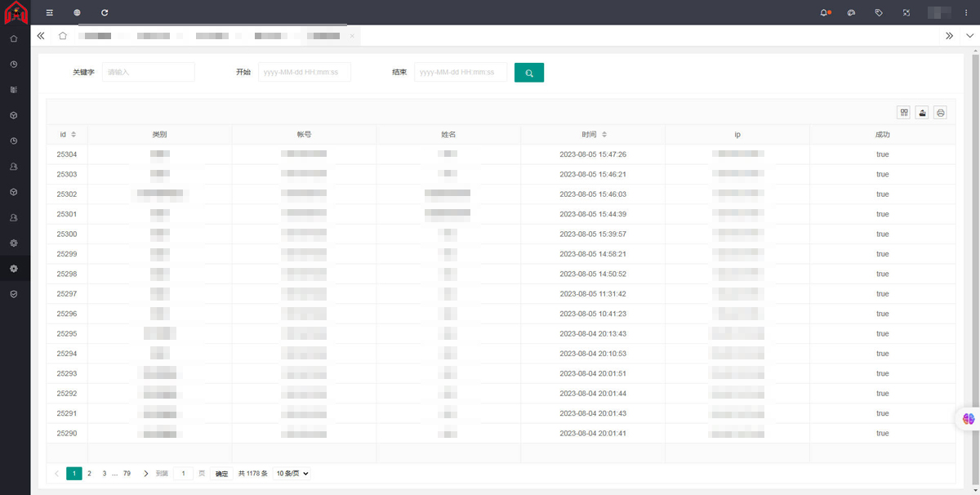This screenshot has width=980, height=495.
Task: Click the 关键字 keyword input field
Action: click(149, 73)
